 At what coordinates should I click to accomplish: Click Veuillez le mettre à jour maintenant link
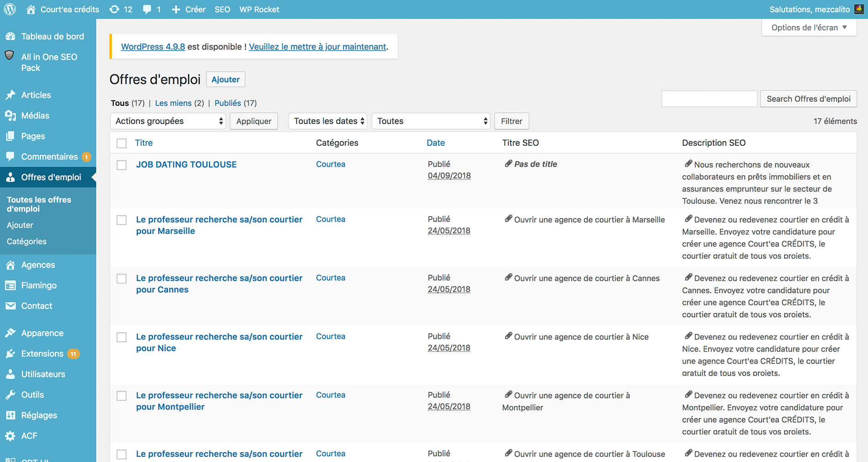[x=318, y=47]
